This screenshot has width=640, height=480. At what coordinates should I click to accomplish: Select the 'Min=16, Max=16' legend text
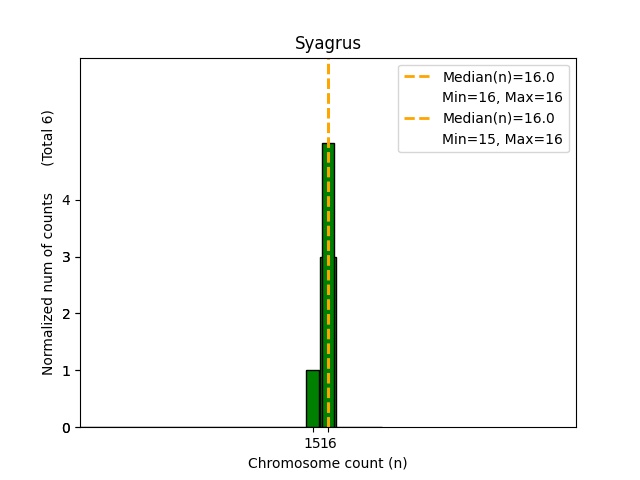click(502, 97)
